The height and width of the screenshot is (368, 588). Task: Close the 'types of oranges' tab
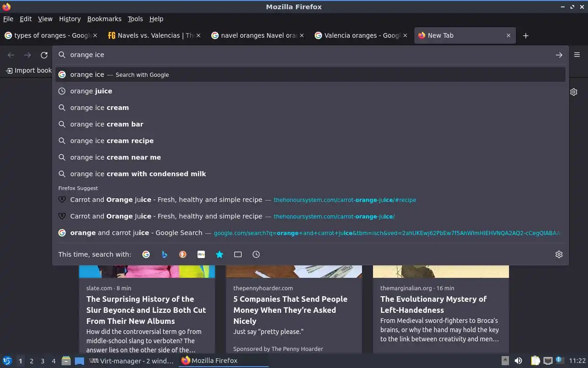(x=95, y=35)
